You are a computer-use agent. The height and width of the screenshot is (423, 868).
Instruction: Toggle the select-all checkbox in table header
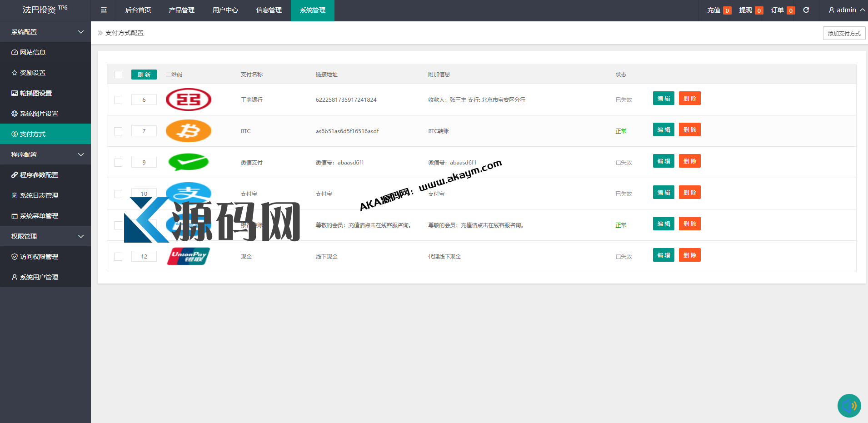(x=118, y=75)
